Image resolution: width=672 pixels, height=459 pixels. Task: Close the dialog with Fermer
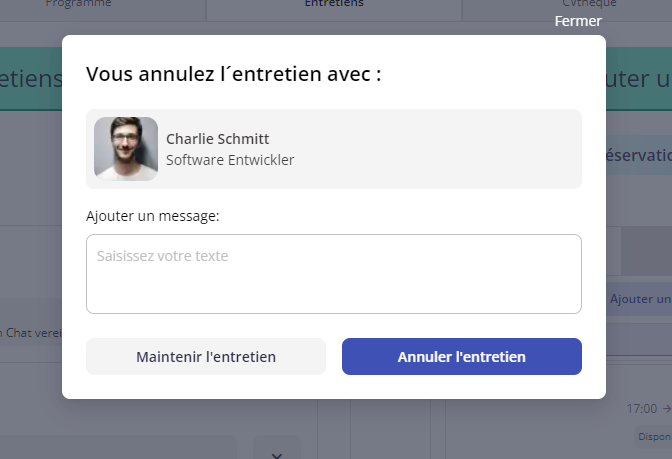pos(578,21)
